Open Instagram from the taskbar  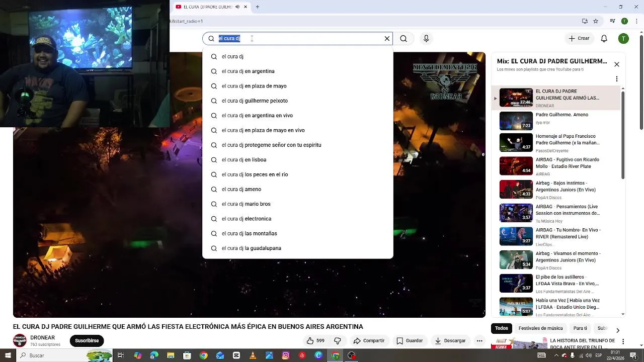tap(286, 355)
